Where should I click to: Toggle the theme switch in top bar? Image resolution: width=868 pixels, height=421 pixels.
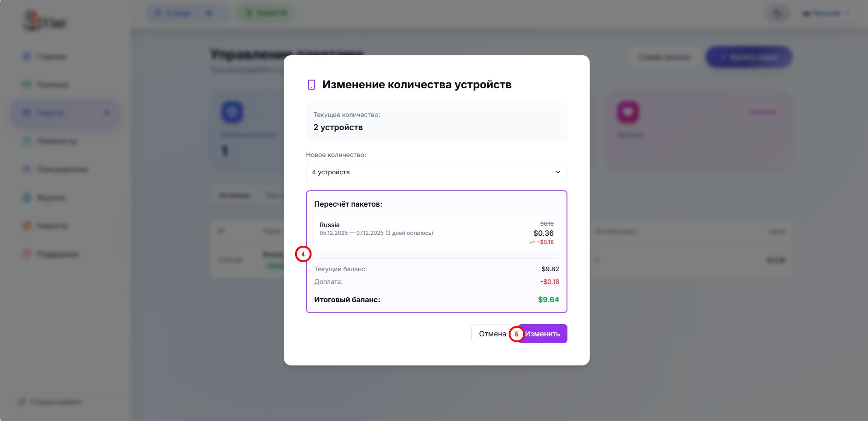pos(778,13)
